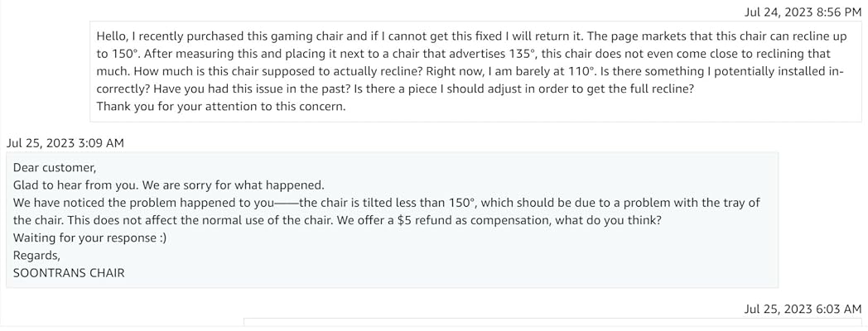Click the Jul 25, 2023 6:03 AM timestamp
This screenshot has height=331, width=868.
pos(803,309)
